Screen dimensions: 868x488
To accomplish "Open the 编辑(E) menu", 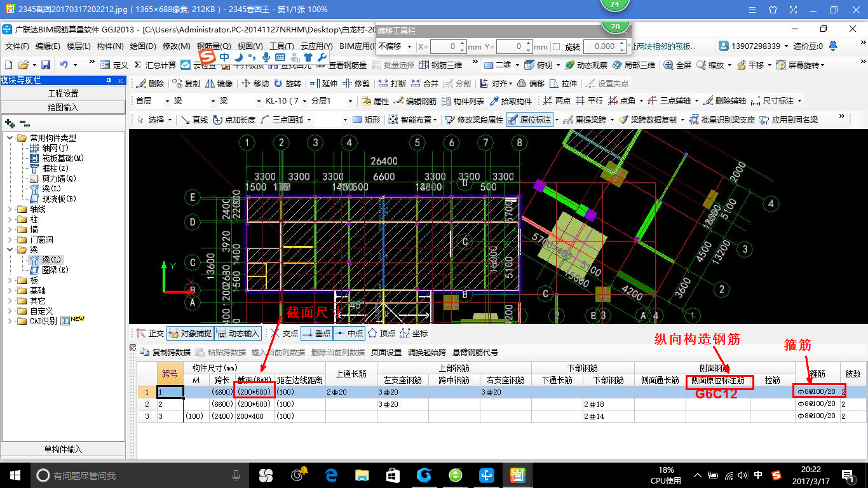I will click(48, 46).
